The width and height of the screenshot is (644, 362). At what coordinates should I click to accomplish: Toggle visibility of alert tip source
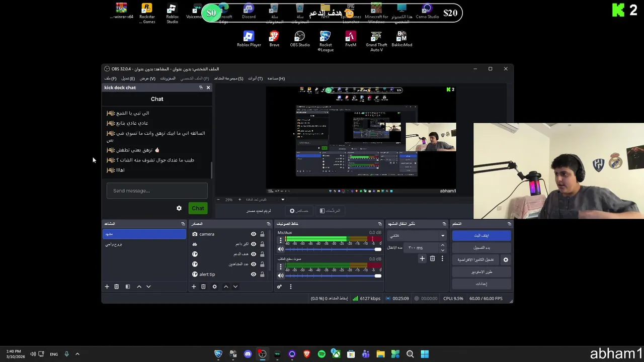(254, 274)
